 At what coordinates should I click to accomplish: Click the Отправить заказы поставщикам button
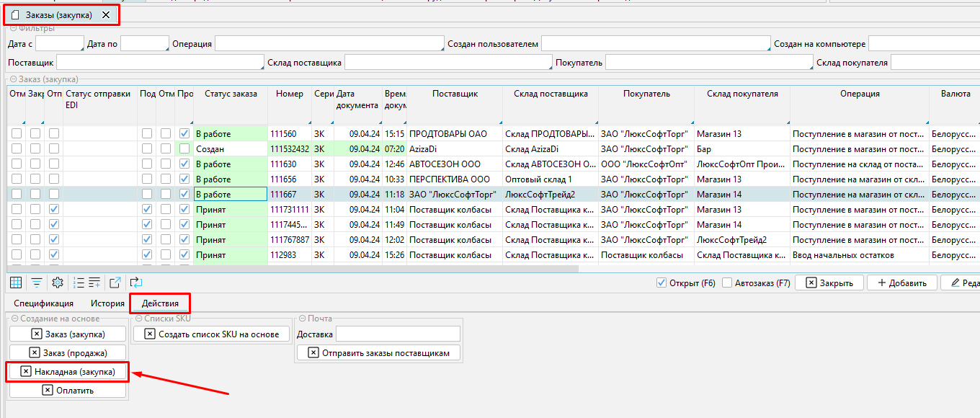(378, 352)
